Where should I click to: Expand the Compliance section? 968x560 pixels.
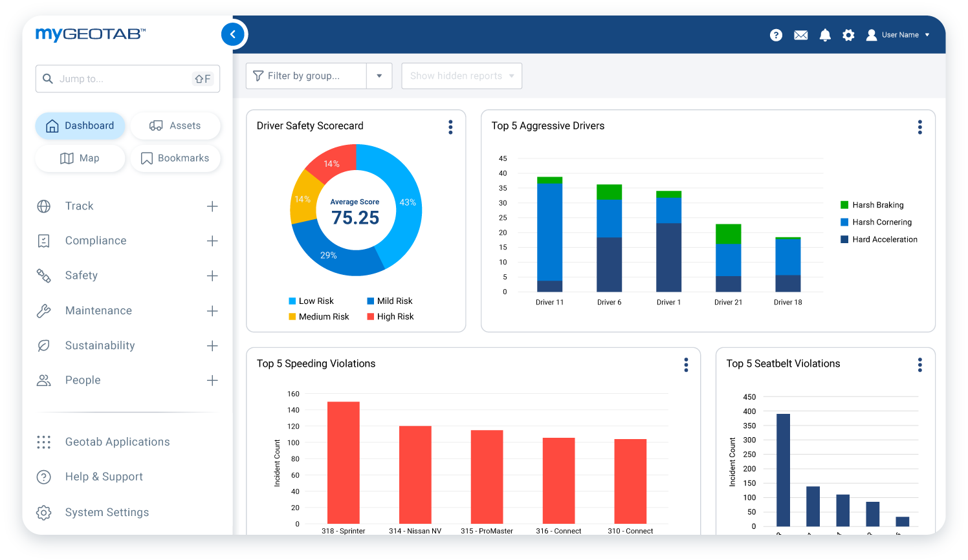tap(96, 241)
